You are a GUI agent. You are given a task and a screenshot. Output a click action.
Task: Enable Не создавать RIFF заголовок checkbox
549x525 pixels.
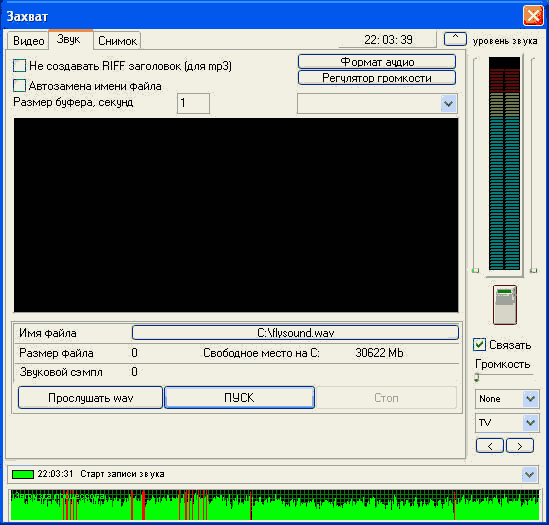coord(19,65)
